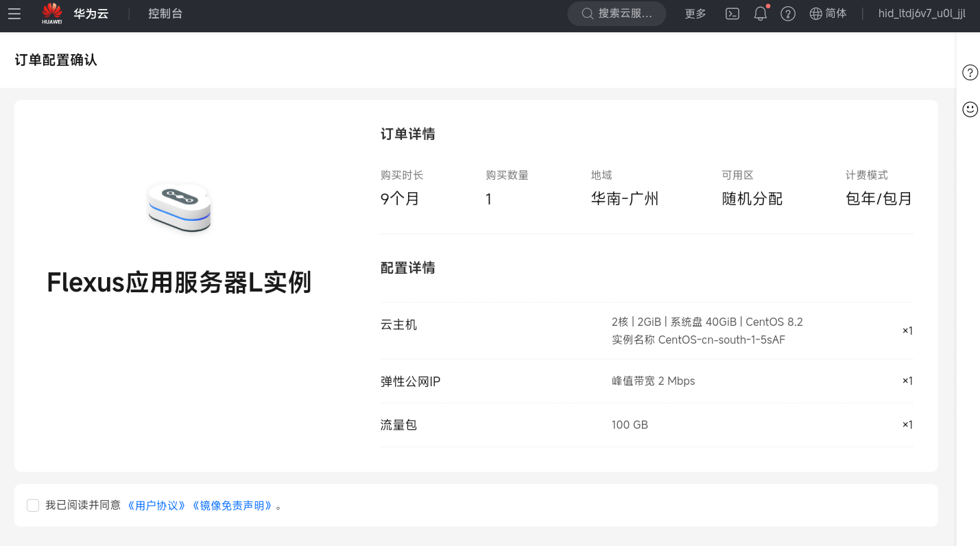Open the smiley feedback icon in the sidebar
Viewport: 980px width, 546px height.
970,109
